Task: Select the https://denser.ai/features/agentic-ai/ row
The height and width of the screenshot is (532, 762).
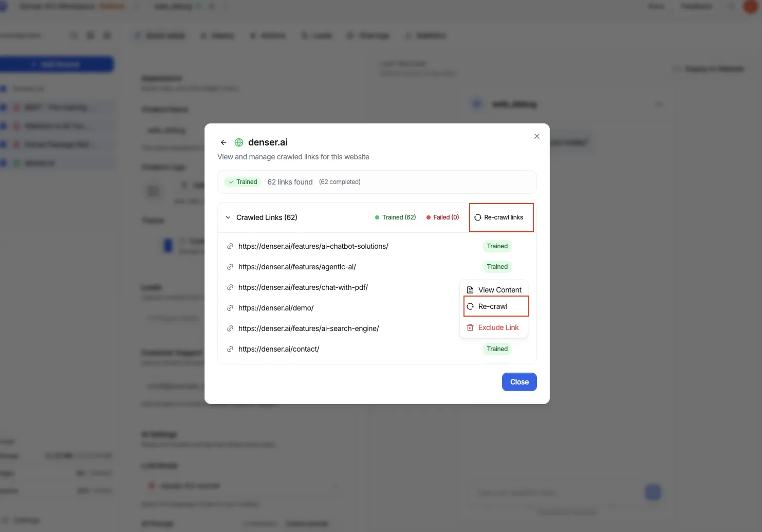Action: [377, 267]
